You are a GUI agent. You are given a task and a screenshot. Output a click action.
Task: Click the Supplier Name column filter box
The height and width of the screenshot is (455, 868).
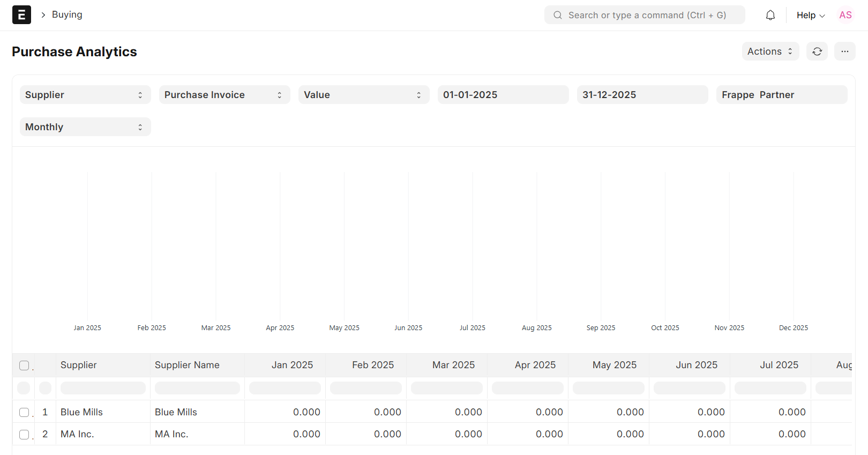point(197,388)
